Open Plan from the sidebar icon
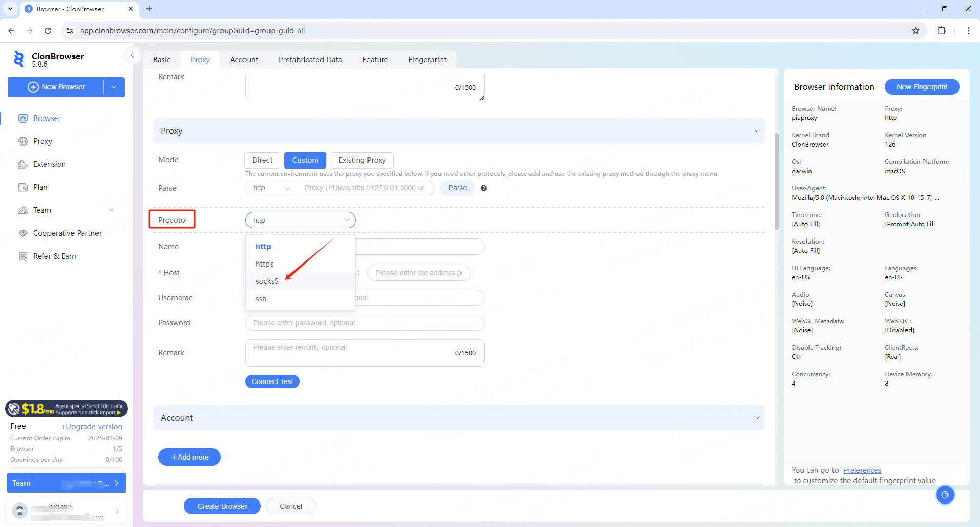Image resolution: width=980 pixels, height=527 pixels. click(23, 187)
